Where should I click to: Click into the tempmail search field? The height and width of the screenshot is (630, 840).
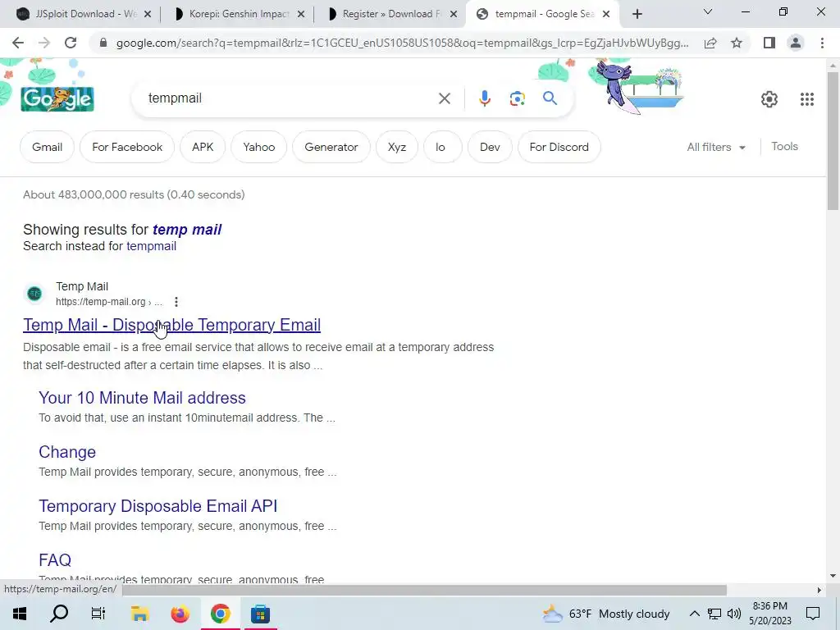[290, 98]
